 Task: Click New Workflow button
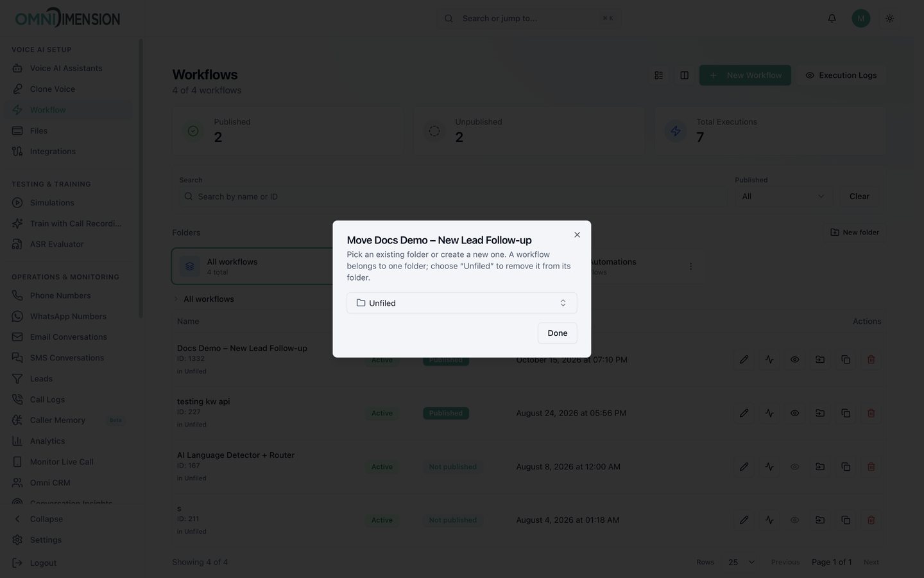tap(745, 75)
